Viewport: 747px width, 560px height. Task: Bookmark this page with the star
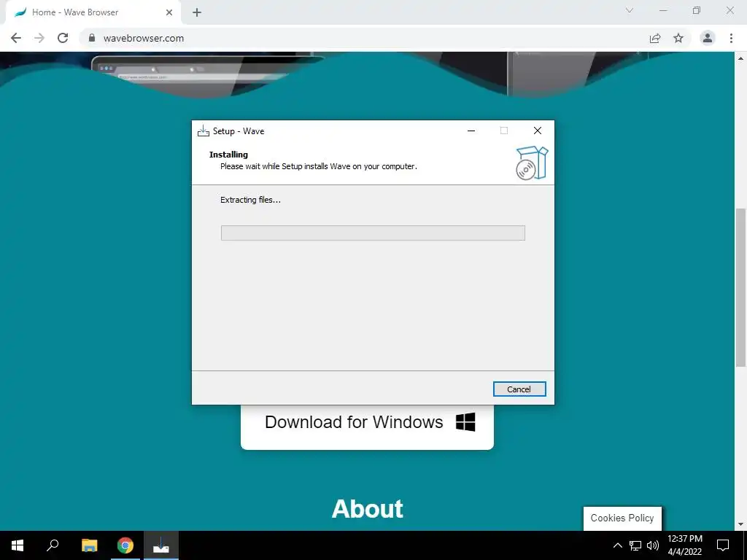[x=678, y=38]
